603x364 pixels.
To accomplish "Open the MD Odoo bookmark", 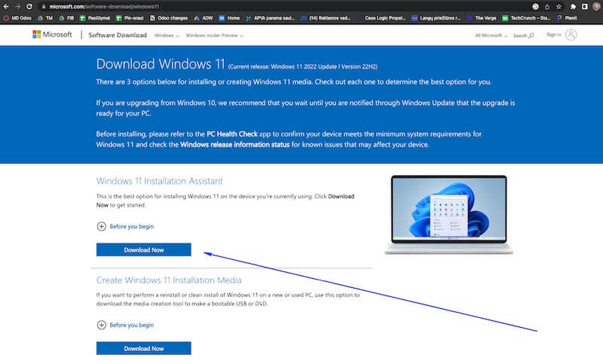I will [x=17, y=18].
